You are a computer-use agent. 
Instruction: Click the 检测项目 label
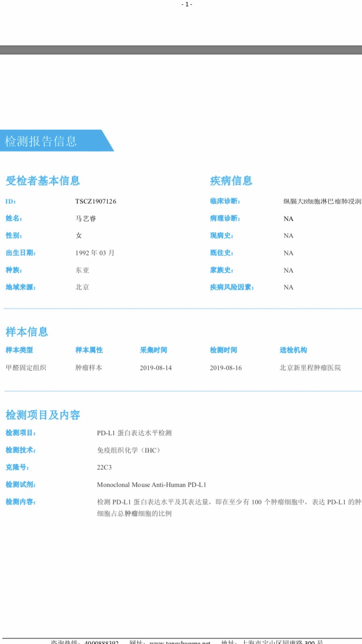click(21, 433)
